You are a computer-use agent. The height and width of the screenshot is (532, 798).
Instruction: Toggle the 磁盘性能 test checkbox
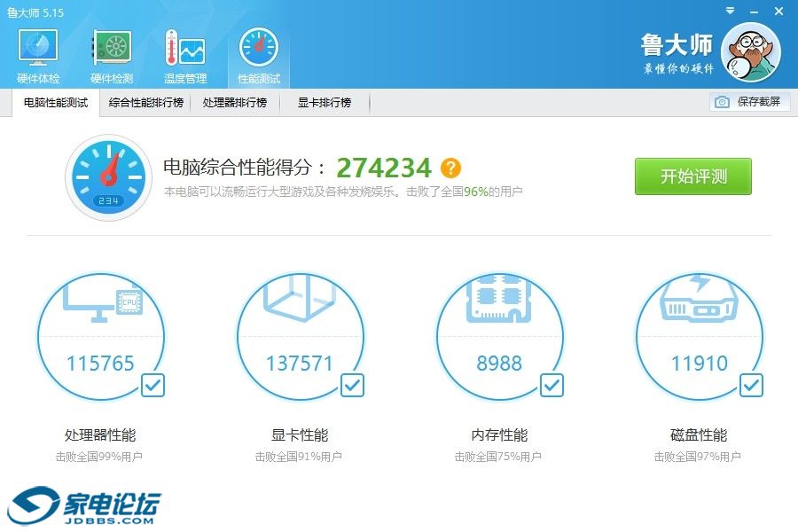tap(751, 385)
